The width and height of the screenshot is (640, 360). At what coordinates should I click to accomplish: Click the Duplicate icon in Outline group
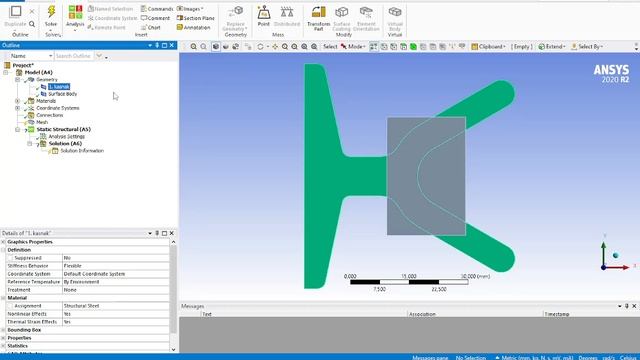tap(16, 11)
